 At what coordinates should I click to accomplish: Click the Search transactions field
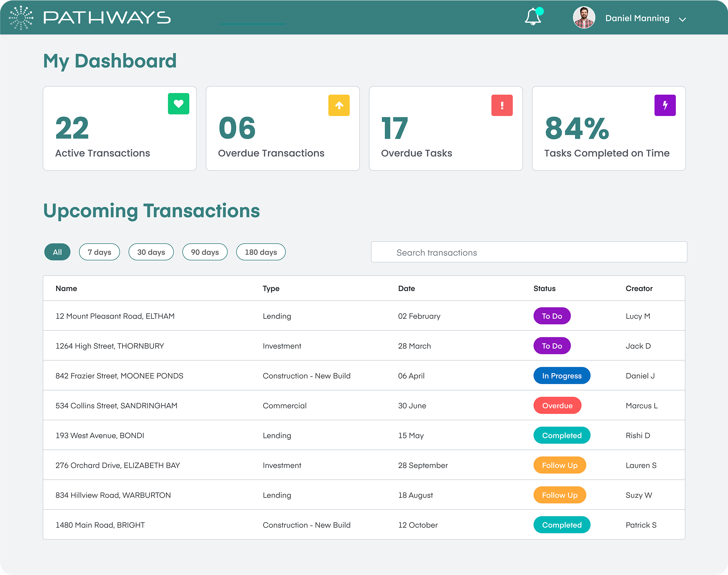tap(529, 252)
